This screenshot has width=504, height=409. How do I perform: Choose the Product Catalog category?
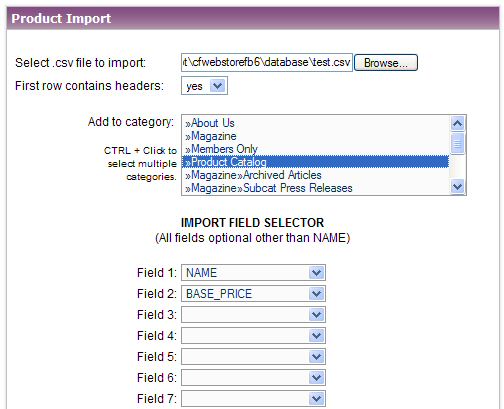(315, 162)
